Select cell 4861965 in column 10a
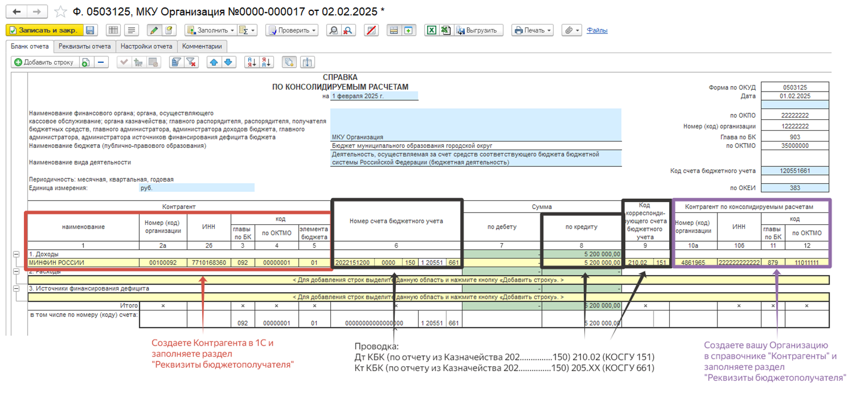 693,263
